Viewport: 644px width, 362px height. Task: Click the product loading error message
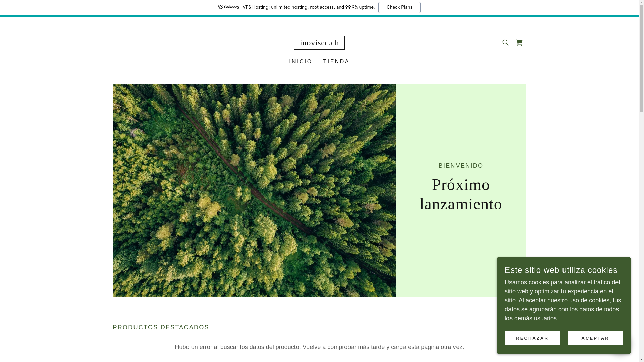[319, 347]
